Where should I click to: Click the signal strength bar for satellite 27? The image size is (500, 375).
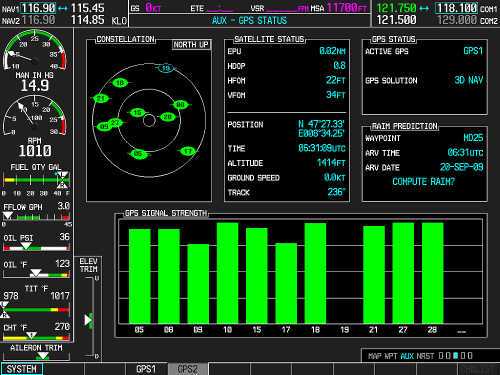click(403, 273)
